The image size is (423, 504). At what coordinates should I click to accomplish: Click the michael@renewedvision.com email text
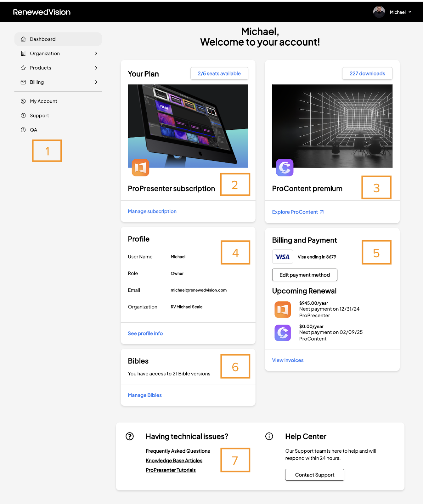tap(199, 290)
